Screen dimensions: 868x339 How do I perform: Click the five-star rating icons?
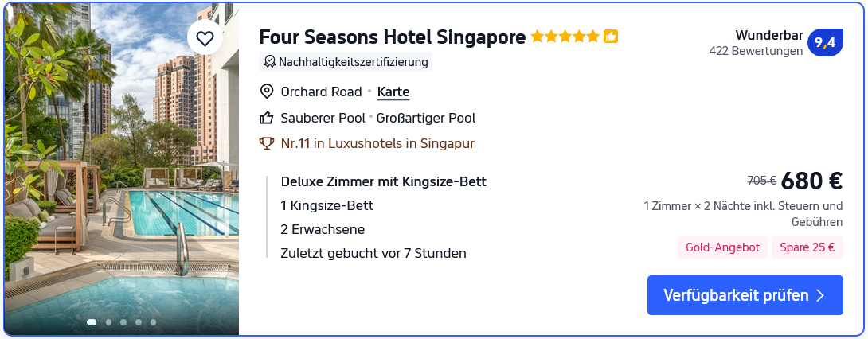tap(565, 37)
